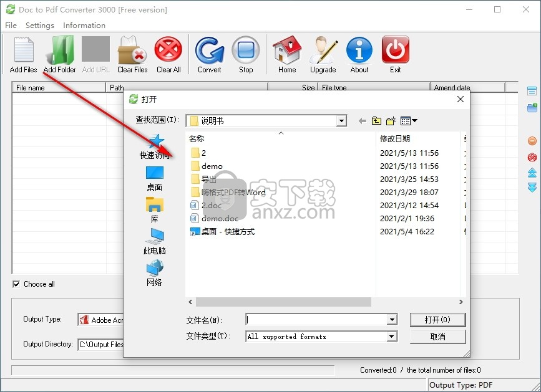This screenshot has width=541, height=392.
Task: Click the red clear icon in right sidebar
Action: coord(532,157)
